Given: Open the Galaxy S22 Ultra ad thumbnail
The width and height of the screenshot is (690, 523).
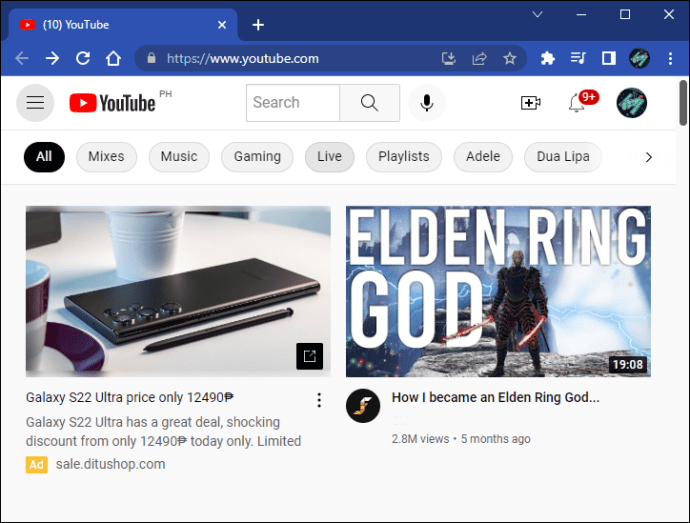Looking at the screenshot, I should click(x=178, y=291).
